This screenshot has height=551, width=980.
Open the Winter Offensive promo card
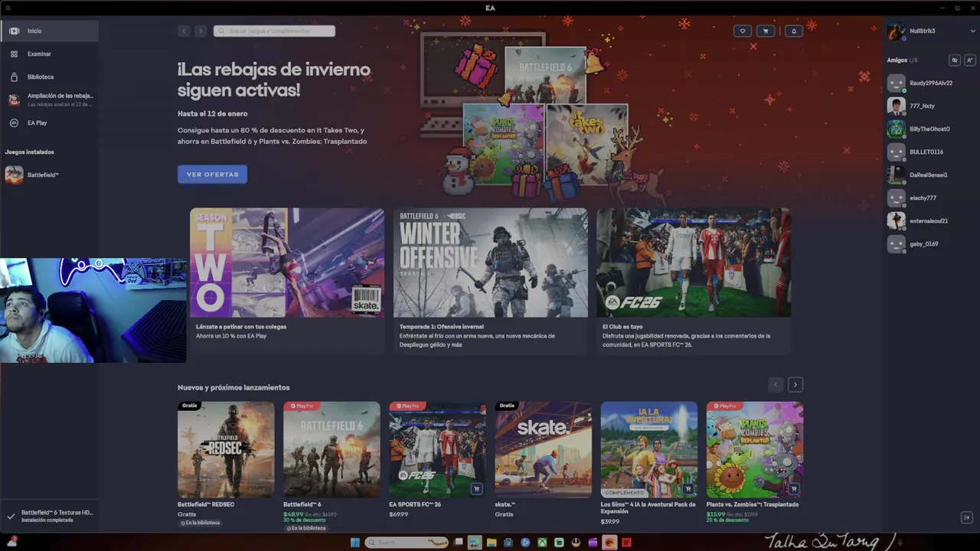click(x=491, y=281)
